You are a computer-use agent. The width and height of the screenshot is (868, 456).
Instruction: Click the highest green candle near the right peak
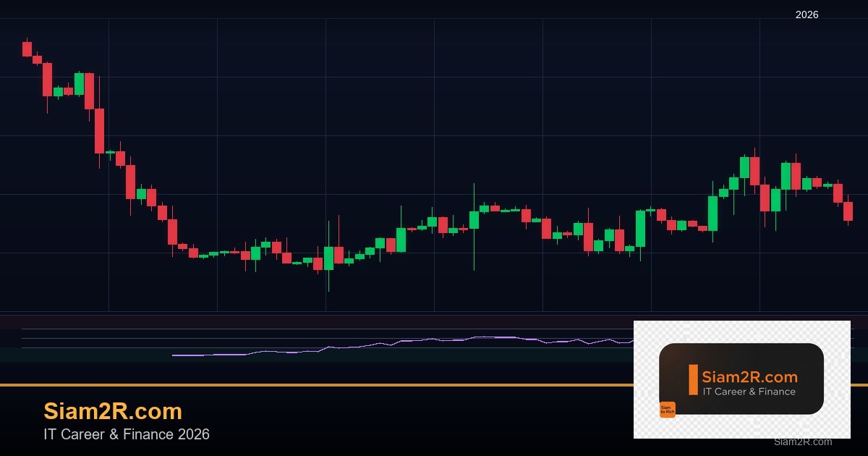coord(744,167)
